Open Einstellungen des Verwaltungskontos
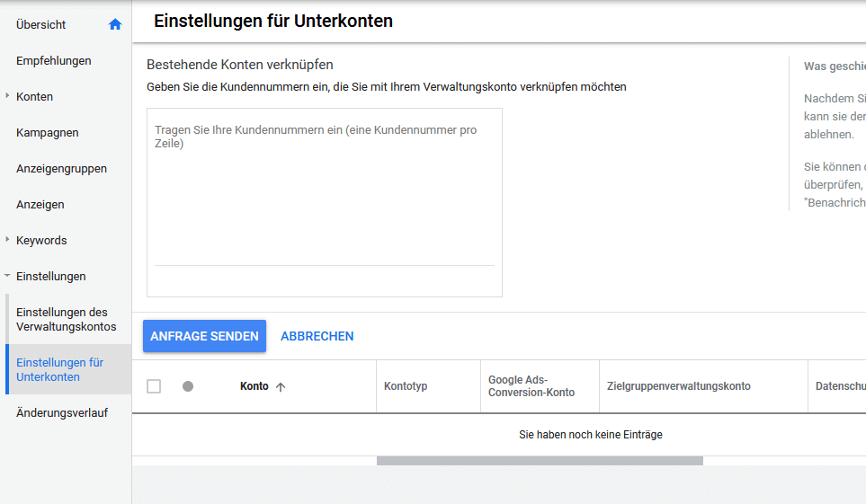 (x=67, y=320)
